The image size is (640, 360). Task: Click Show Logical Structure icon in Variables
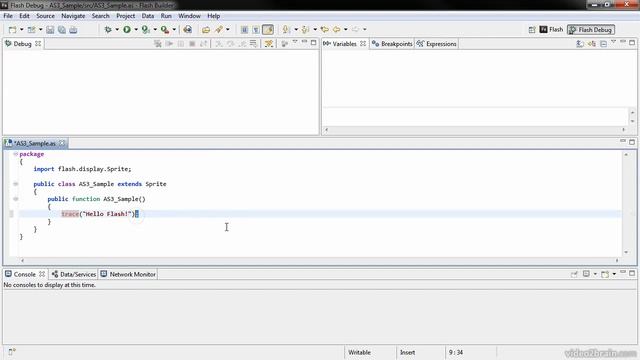591,44
